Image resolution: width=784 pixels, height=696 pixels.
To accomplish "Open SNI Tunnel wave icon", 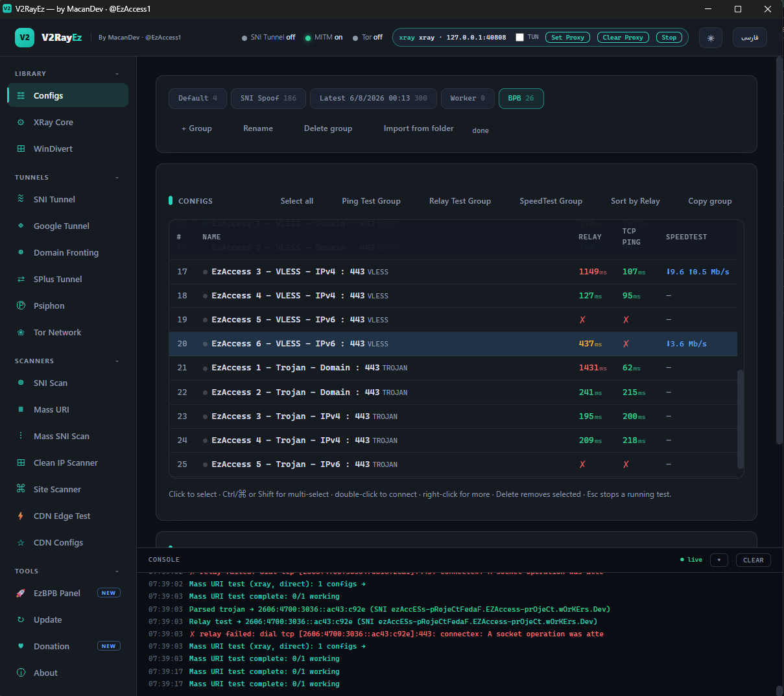I will (21, 199).
